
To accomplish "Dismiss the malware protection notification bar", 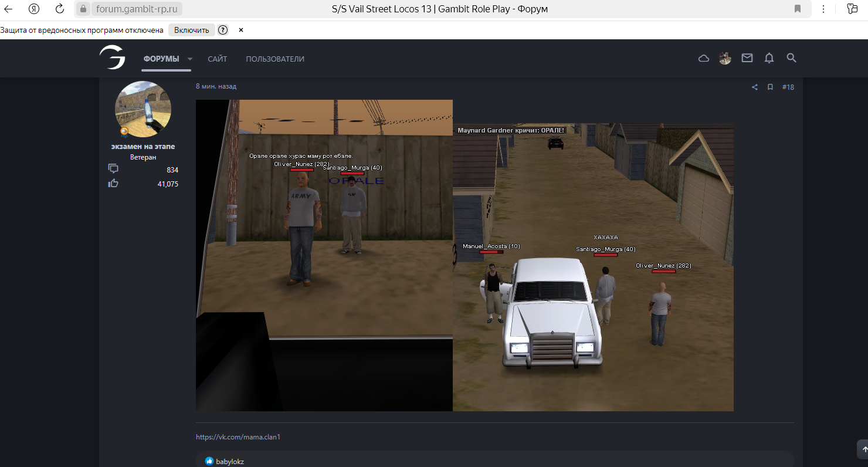I will [x=240, y=30].
